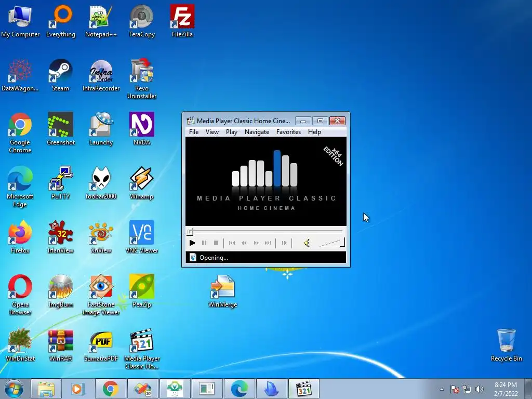This screenshot has height=399, width=532.
Task: Select the PeaZip desktop shortcut
Action: 142,291
